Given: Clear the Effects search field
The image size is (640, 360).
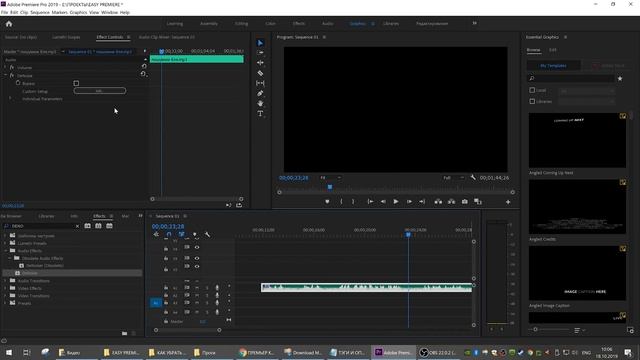Looking at the screenshot, I should click(x=77, y=226).
